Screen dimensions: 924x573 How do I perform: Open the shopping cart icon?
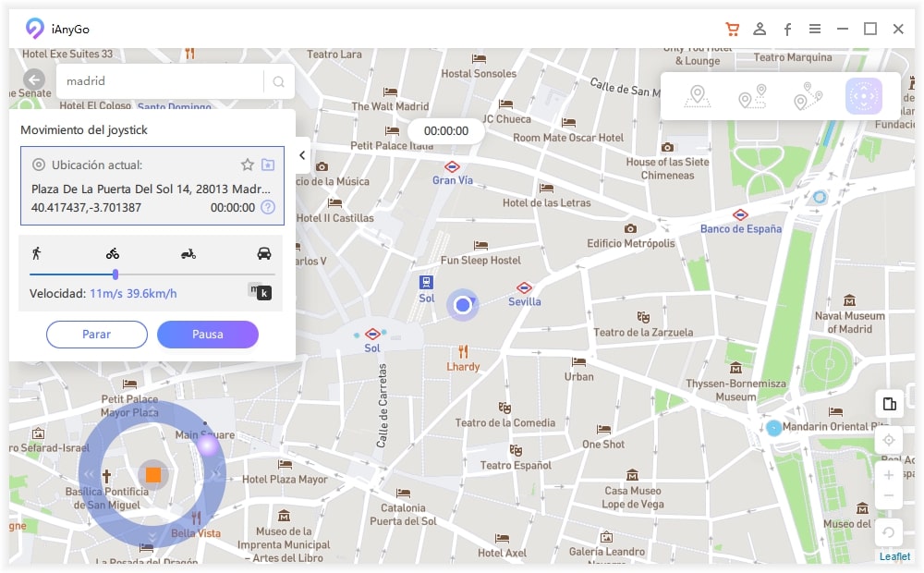pos(733,29)
